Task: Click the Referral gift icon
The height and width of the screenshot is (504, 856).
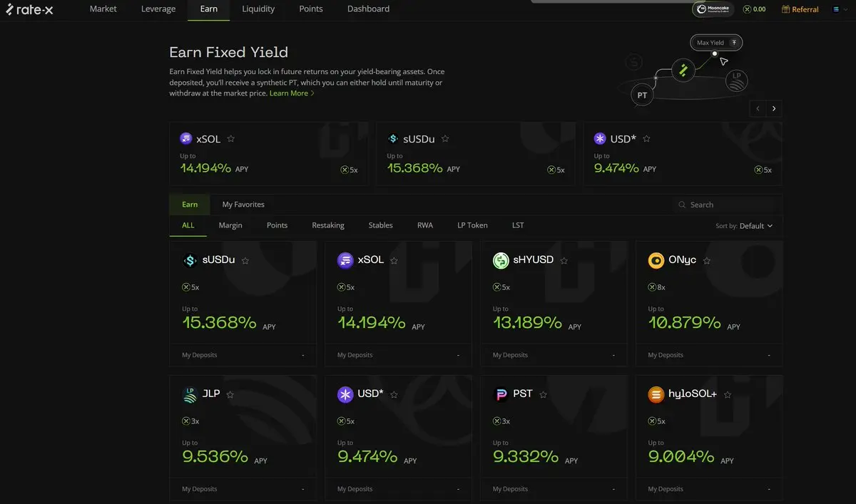Action: 785,9
